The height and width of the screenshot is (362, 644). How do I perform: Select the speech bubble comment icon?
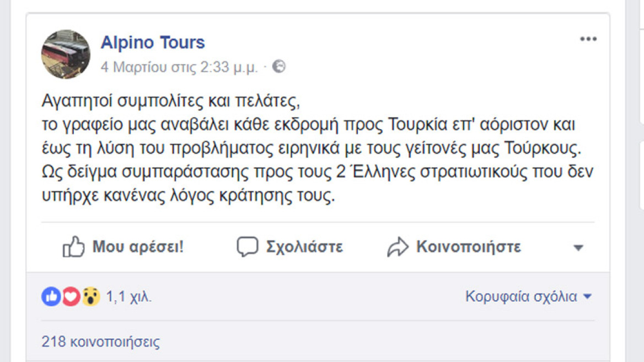(249, 246)
